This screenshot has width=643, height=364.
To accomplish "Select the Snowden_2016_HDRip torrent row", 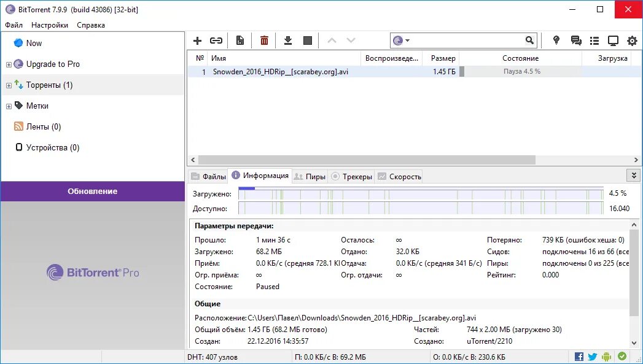I will click(415, 72).
